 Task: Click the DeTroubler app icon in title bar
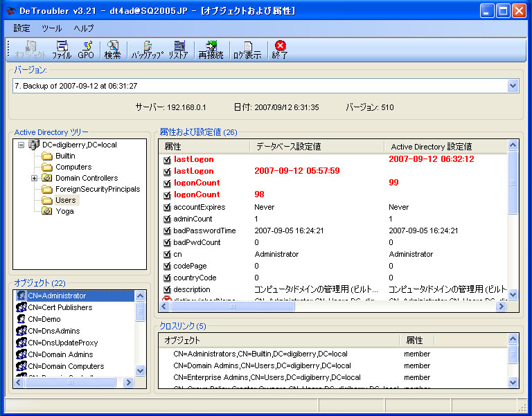click(x=11, y=11)
